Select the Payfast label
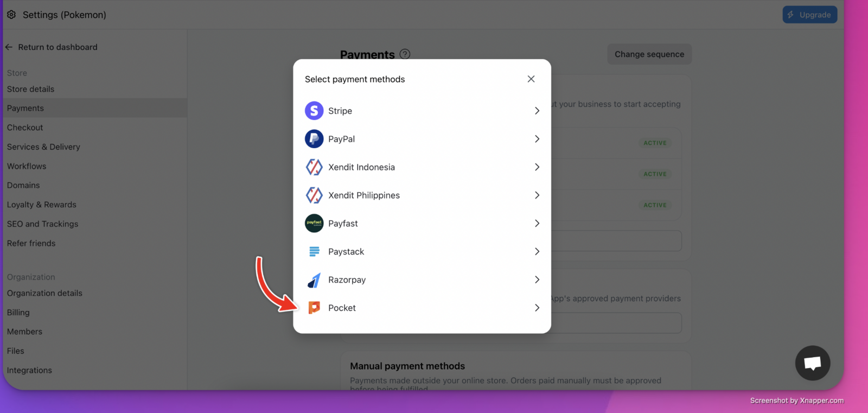Screen dimensions: 868x413 point(343,224)
